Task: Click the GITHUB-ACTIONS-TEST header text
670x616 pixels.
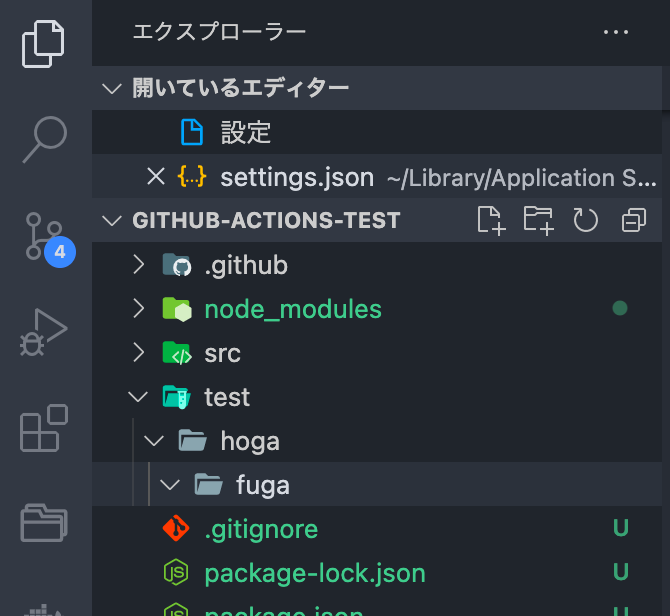Action: (266, 220)
